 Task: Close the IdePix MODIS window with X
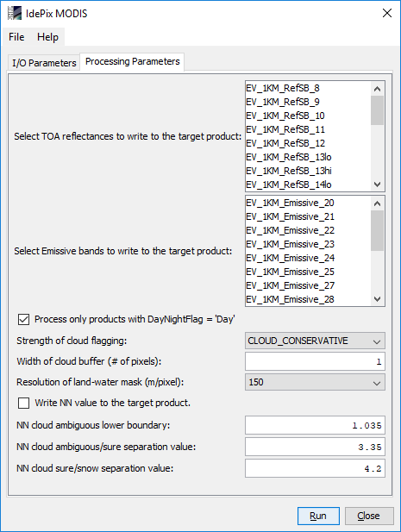pos(387,13)
